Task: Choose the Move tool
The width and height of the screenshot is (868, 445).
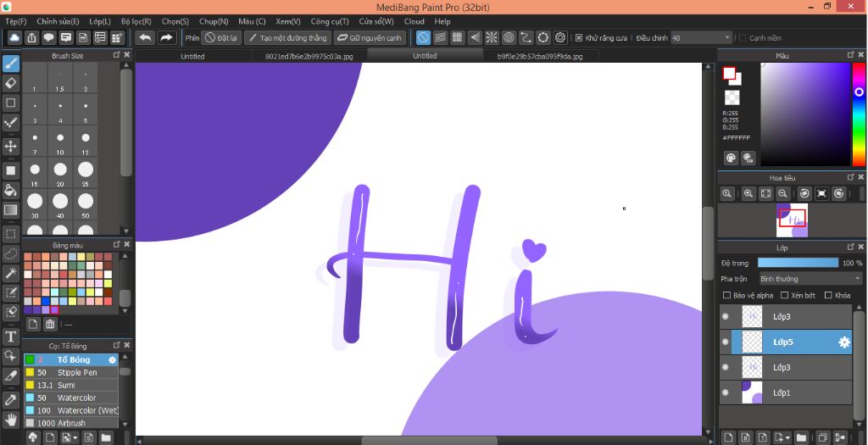Action: point(10,147)
